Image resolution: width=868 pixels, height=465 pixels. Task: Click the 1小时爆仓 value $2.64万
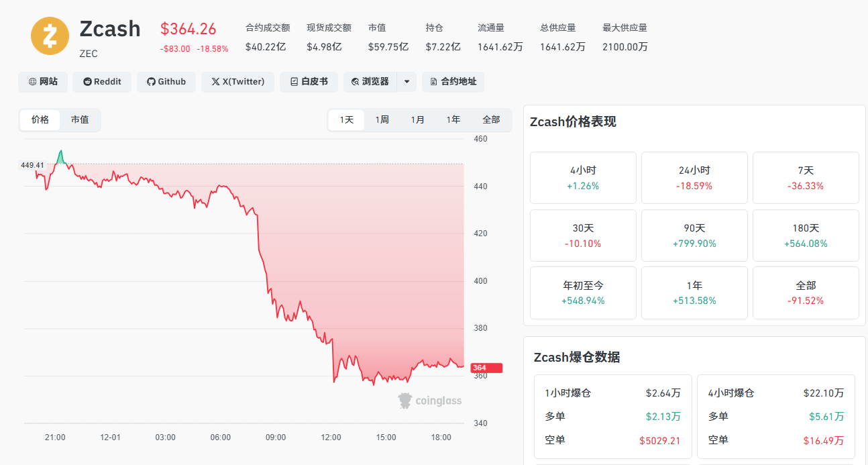[x=663, y=393]
